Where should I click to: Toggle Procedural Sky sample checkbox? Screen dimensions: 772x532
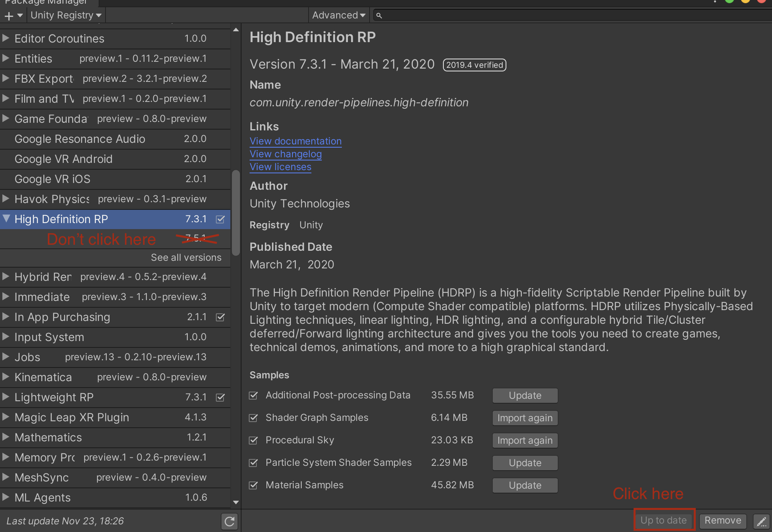click(253, 440)
